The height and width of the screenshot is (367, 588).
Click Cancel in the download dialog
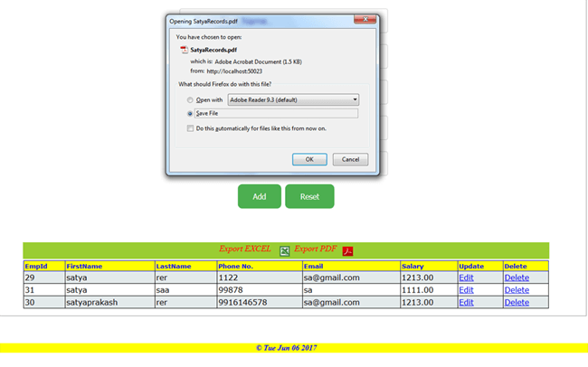coord(350,159)
